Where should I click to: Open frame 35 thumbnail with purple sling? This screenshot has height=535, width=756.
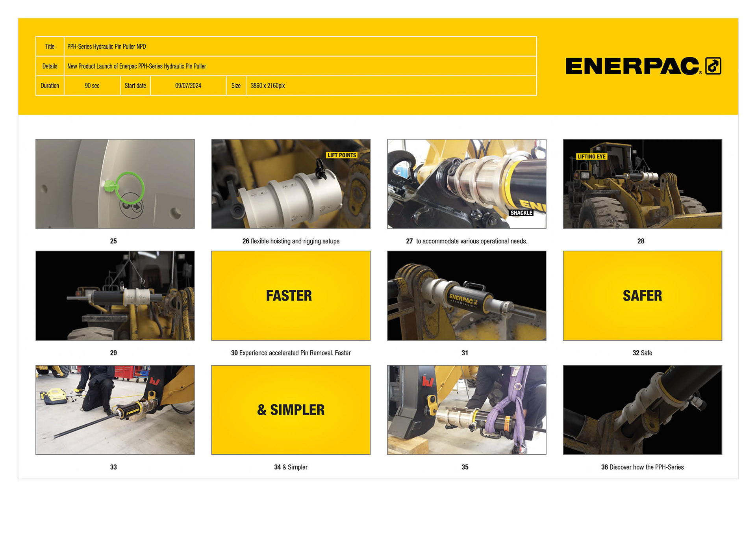467,410
